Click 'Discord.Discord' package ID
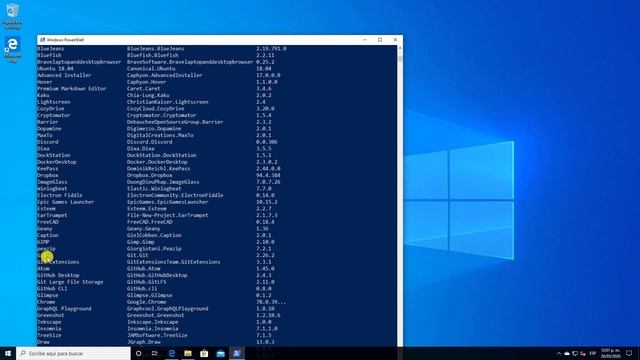The image size is (640, 360). (x=149, y=142)
